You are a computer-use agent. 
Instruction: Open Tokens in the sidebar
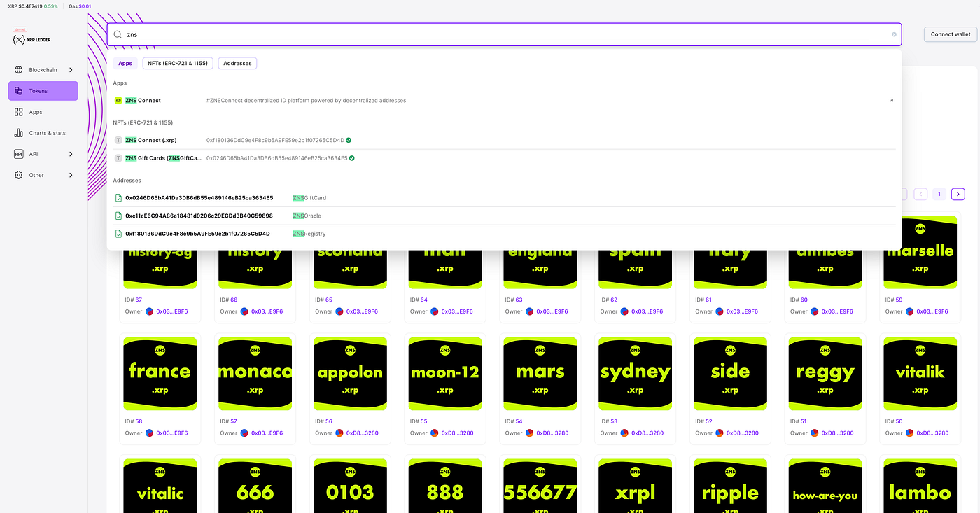43,91
